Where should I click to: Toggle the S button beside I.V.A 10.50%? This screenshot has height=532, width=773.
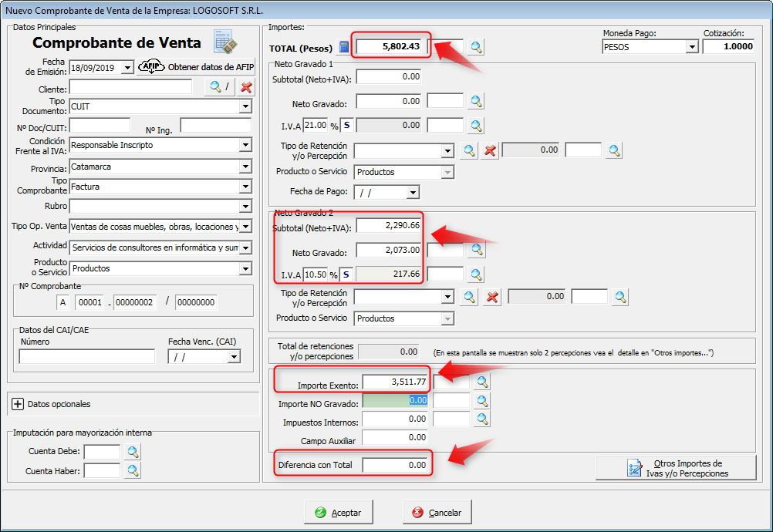pyautogui.click(x=346, y=274)
